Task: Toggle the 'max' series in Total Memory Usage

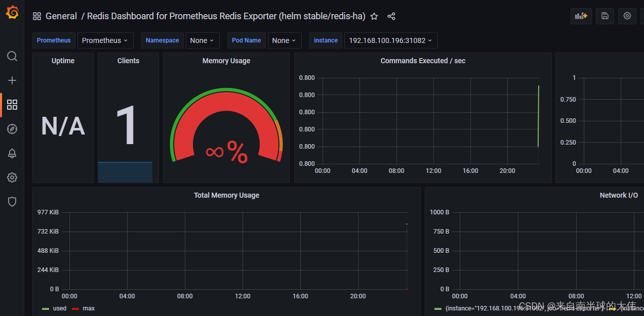Action: point(88,308)
